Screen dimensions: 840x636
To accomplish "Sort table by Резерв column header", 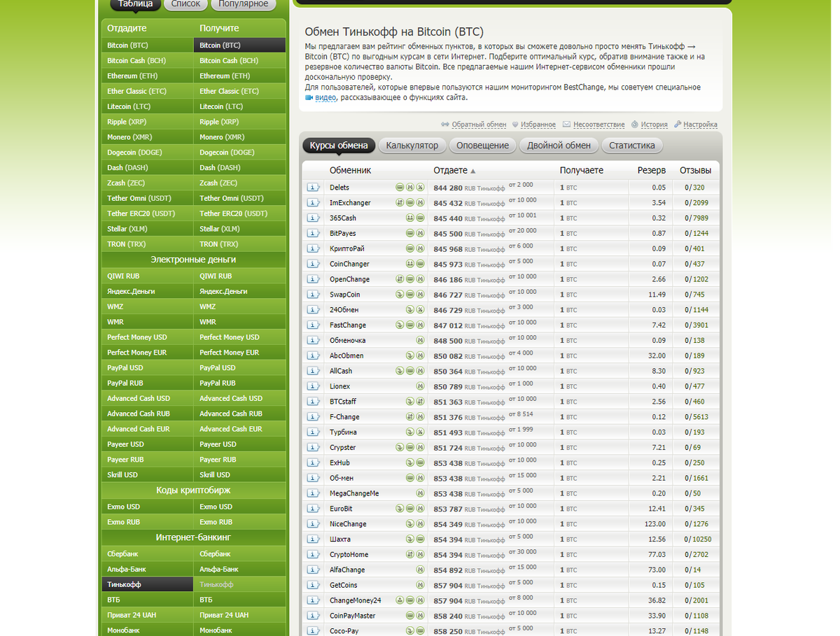I will [x=652, y=170].
